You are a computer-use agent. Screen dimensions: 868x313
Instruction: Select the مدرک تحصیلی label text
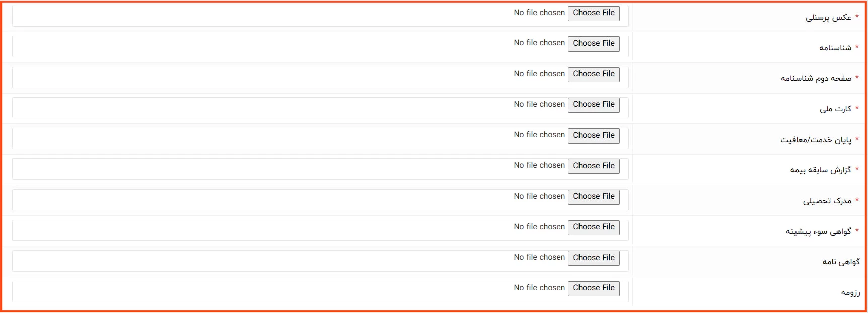point(827,201)
